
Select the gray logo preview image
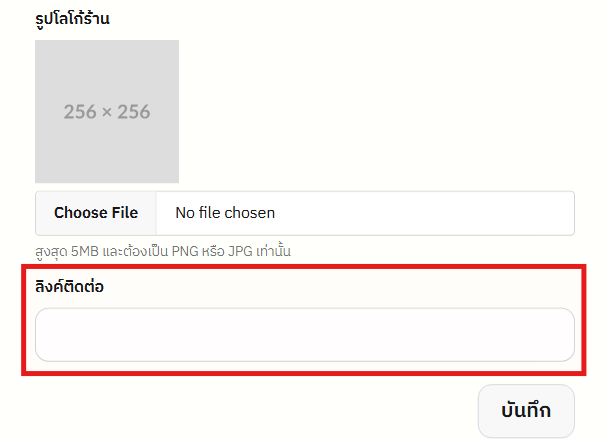click(107, 112)
